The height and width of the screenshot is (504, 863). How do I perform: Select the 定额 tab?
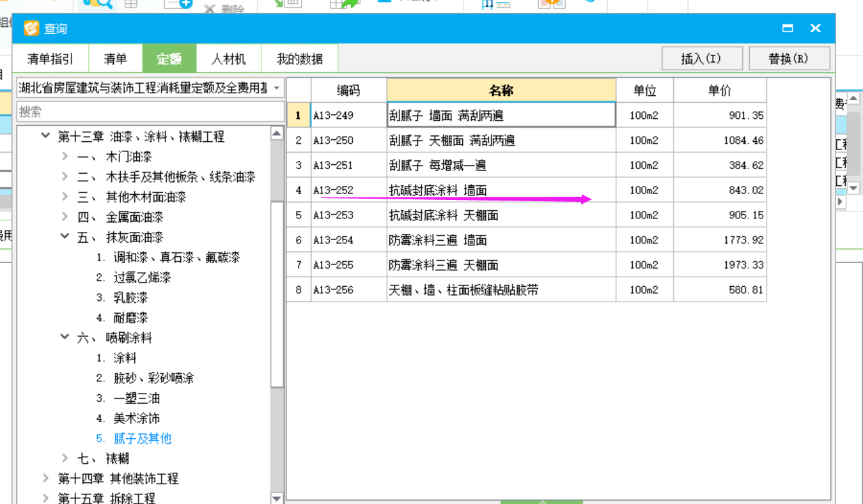click(169, 59)
